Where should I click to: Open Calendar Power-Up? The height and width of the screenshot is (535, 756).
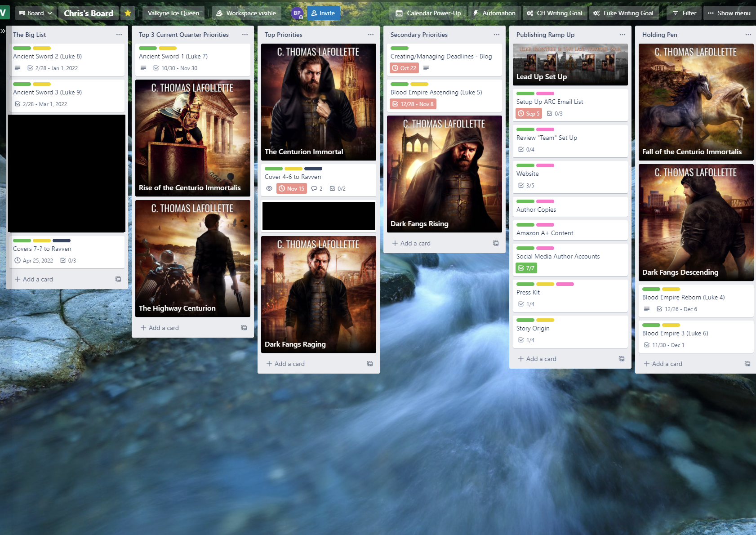point(428,13)
